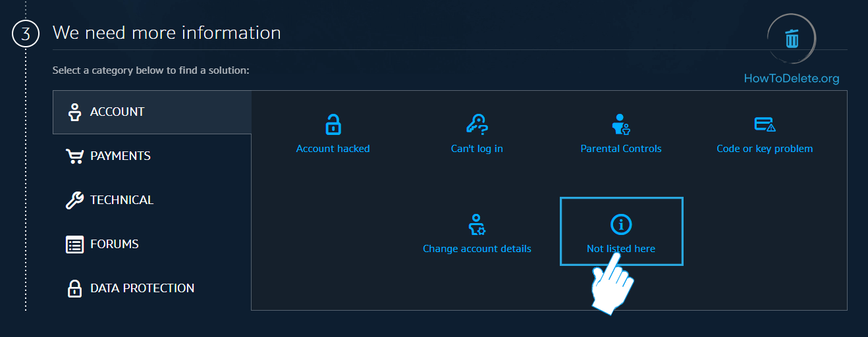Click the list icon beside Forums
This screenshot has height=337, width=868.
[x=74, y=244]
